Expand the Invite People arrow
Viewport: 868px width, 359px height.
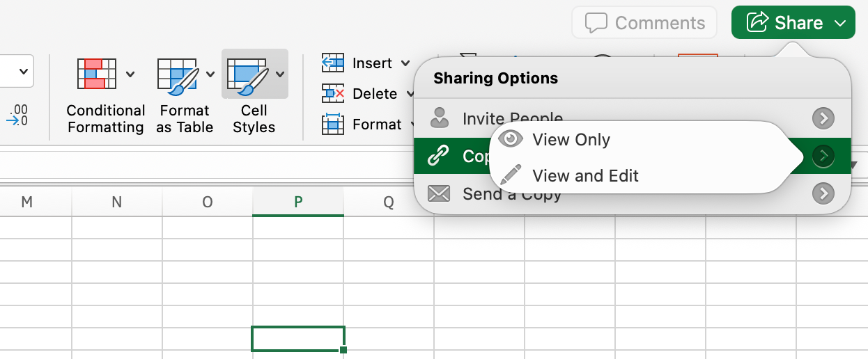point(823,118)
